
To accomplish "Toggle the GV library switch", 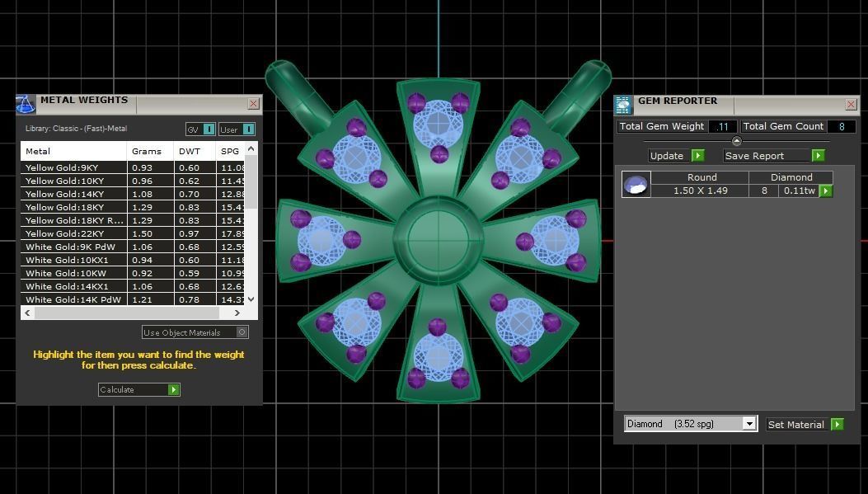I will pos(209,129).
